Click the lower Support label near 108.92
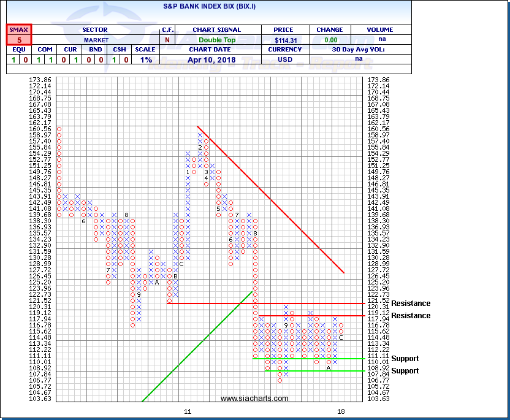Screen dimensions: 510x420 point(405,371)
